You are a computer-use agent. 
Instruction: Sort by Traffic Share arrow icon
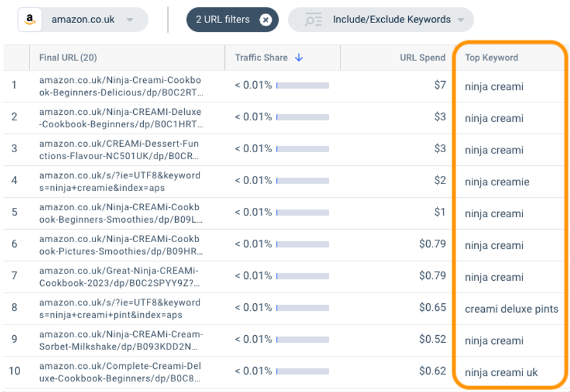(x=299, y=57)
